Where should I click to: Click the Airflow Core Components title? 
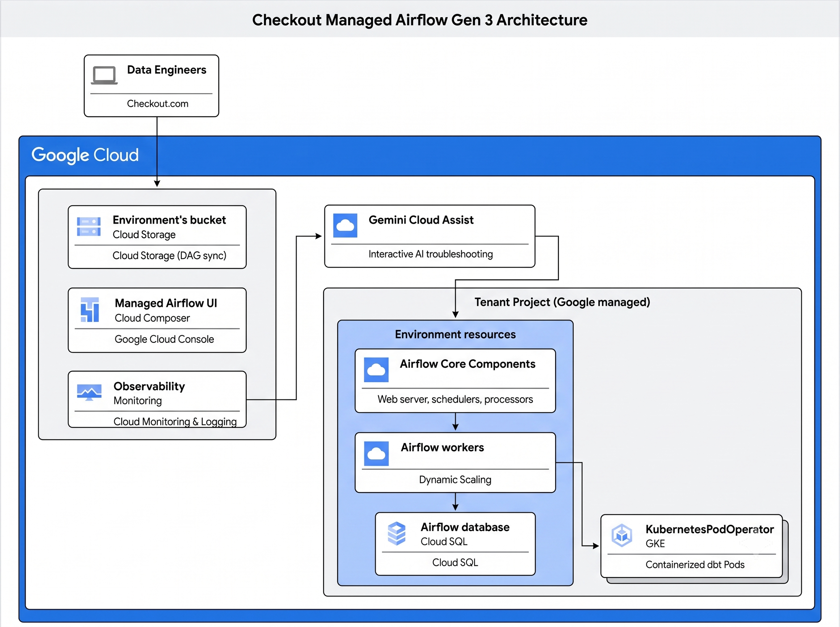coord(467,364)
